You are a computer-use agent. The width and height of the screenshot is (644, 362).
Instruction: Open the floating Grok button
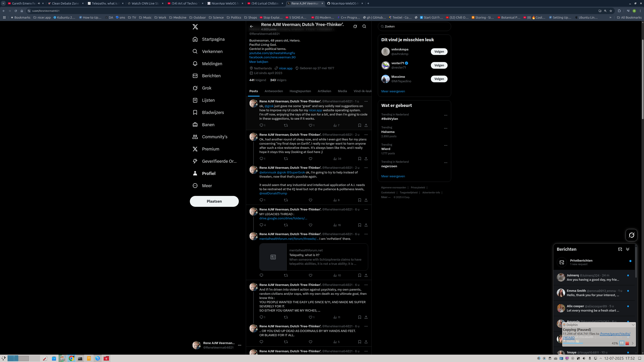point(631,235)
